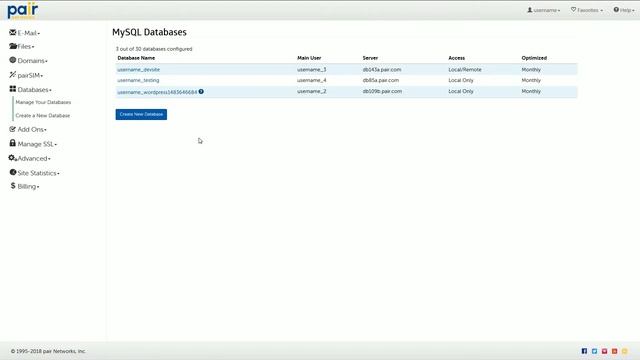Viewport: 640px width, 360px height.
Task: Click the Database Name column header
Action: 136,58
